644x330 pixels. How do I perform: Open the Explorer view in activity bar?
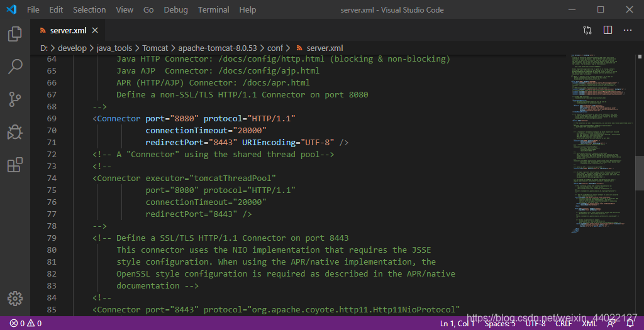pos(15,34)
